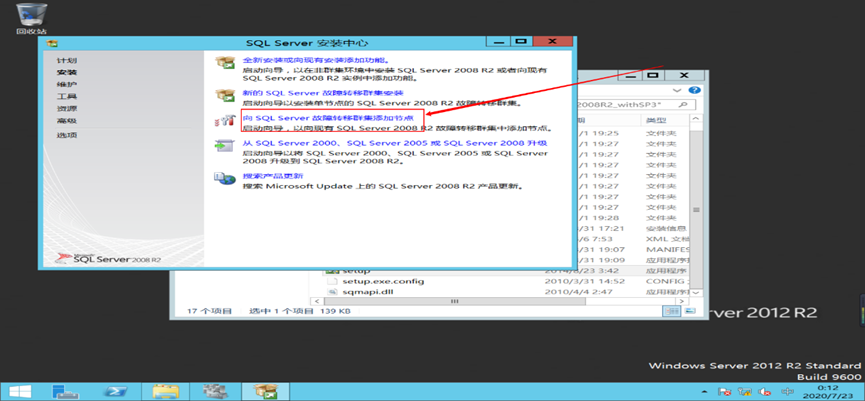Viewport: 865px width, 401px height.
Task: Switch to the 高级 page
Action: (67, 121)
